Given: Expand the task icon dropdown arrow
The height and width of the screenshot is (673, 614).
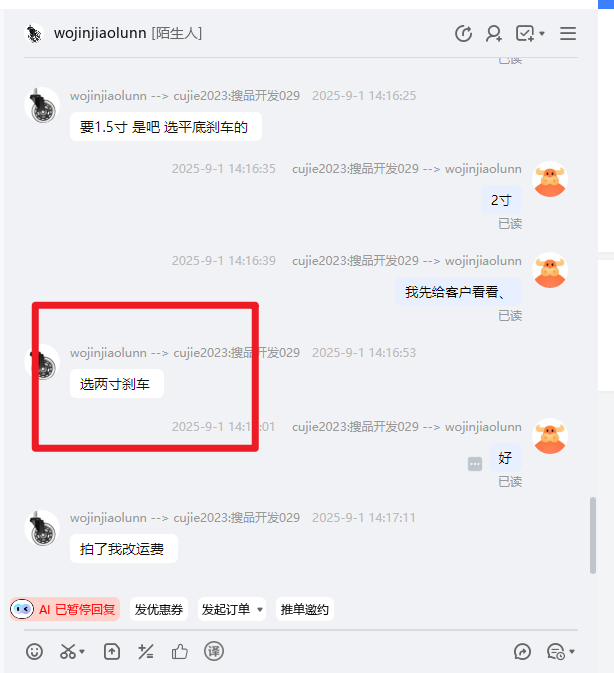Looking at the screenshot, I should [x=542, y=33].
